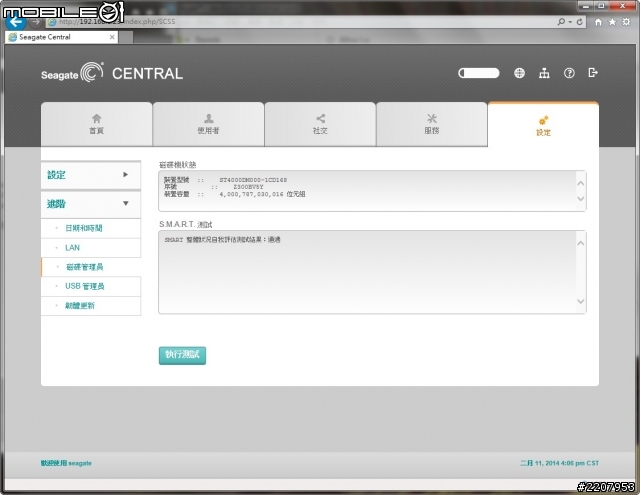Switch to the 服務 services tab

[x=432, y=124]
